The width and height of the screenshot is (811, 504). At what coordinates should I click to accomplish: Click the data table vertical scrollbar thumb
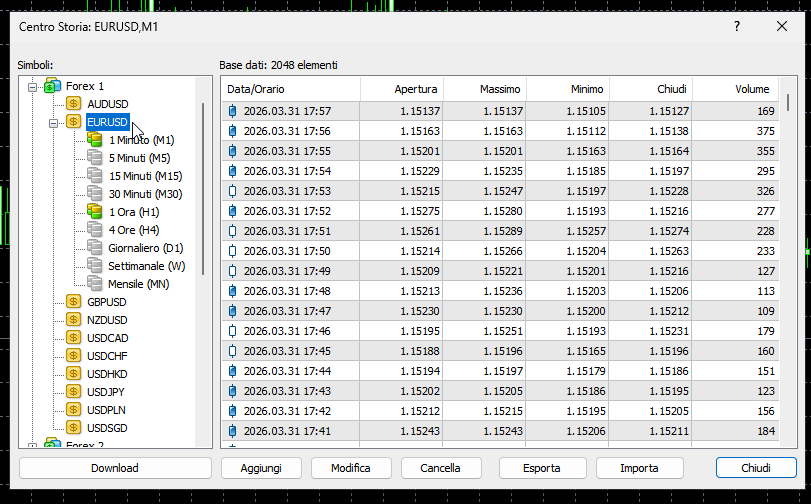point(788,102)
